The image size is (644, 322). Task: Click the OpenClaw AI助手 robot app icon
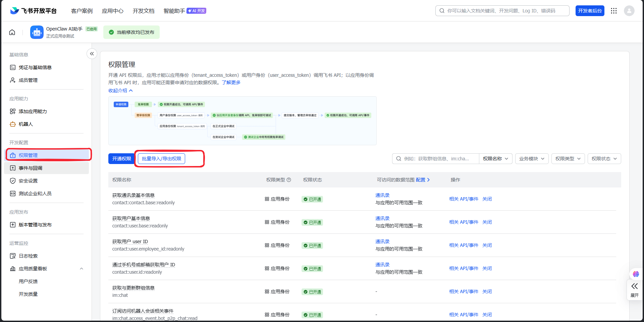[x=37, y=32]
